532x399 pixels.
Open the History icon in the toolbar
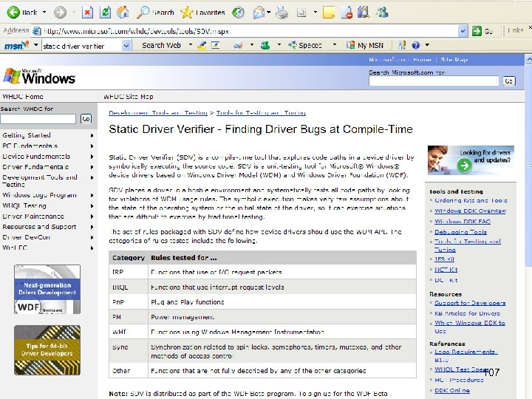click(x=238, y=13)
